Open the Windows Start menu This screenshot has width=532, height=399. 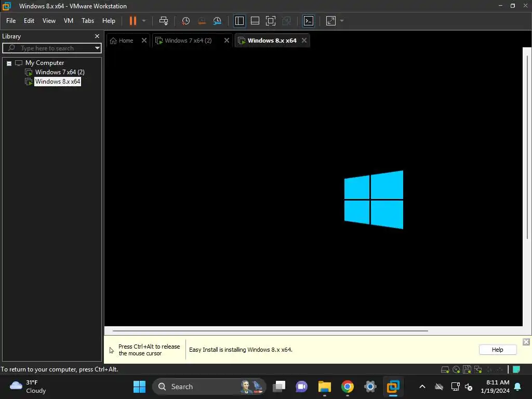(139, 387)
